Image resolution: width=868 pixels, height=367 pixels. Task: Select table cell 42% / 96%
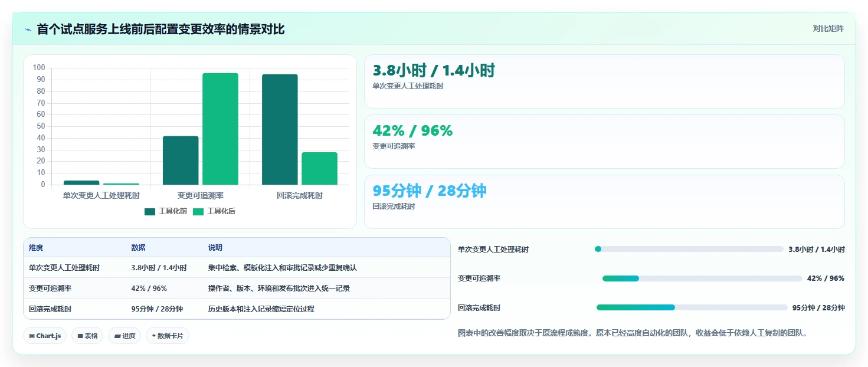tap(149, 289)
